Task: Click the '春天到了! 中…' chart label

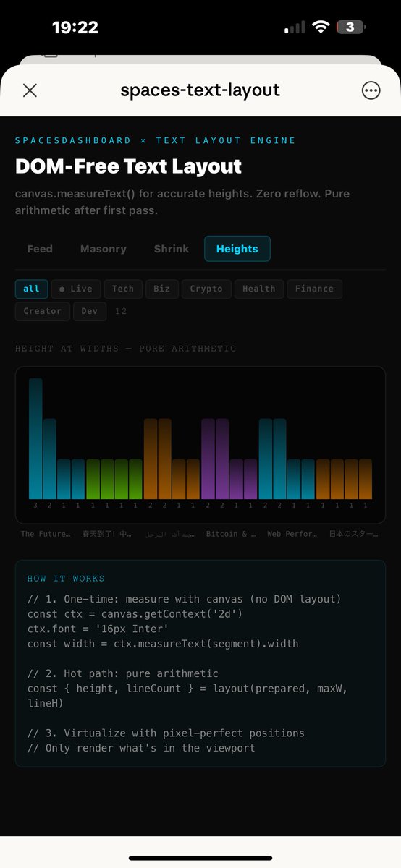Action: pyautogui.click(x=107, y=534)
